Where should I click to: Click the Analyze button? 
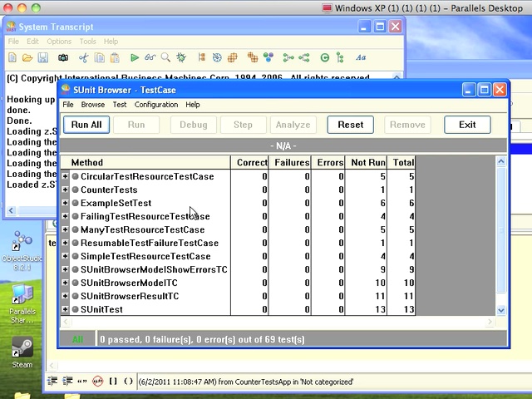coord(293,125)
